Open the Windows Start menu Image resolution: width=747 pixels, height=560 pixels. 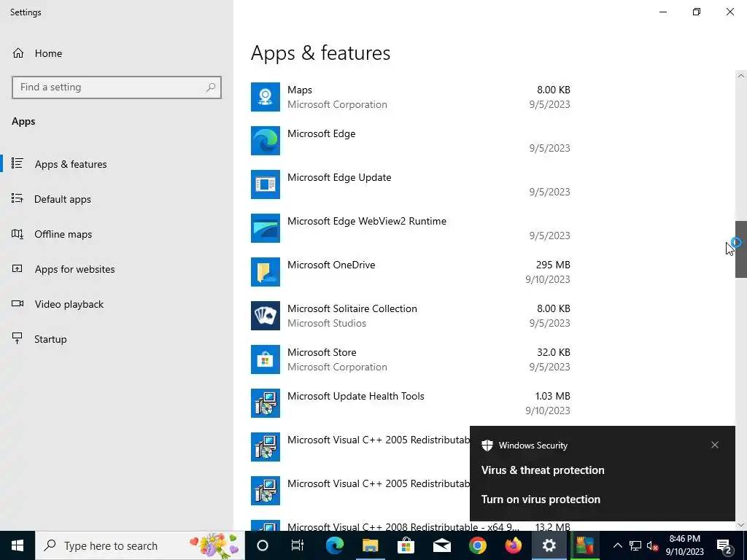click(x=18, y=545)
